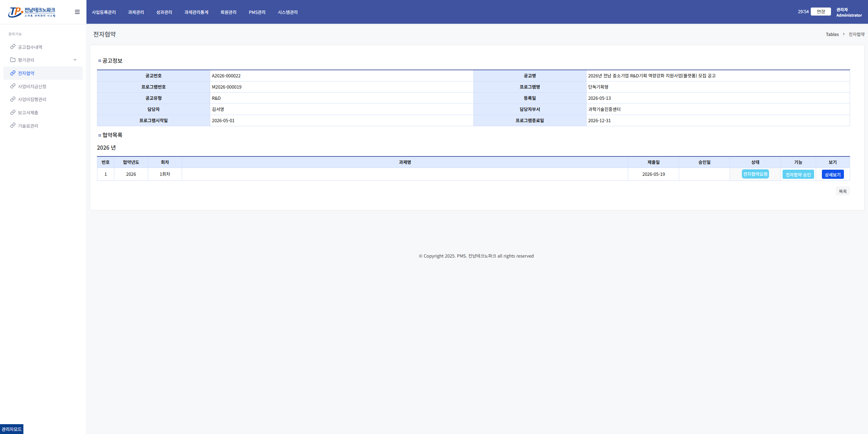Click the folder icon beside 평가관리
The width and height of the screenshot is (868, 434).
point(13,60)
